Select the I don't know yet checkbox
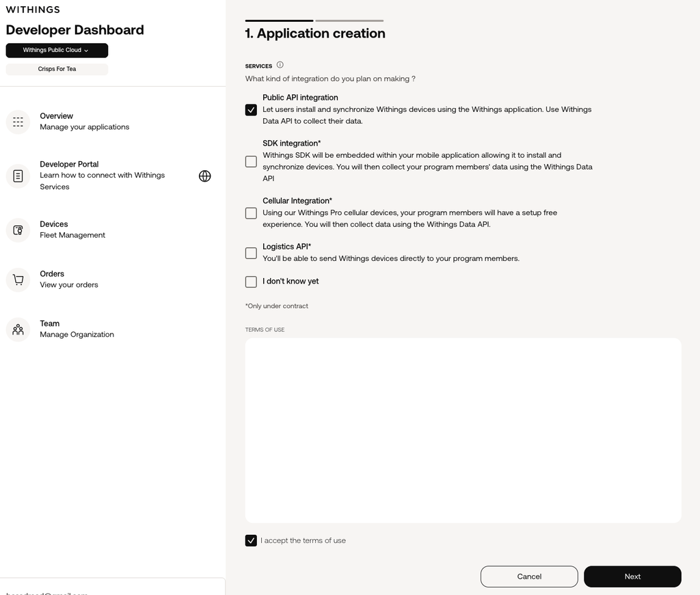 (x=251, y=282)
